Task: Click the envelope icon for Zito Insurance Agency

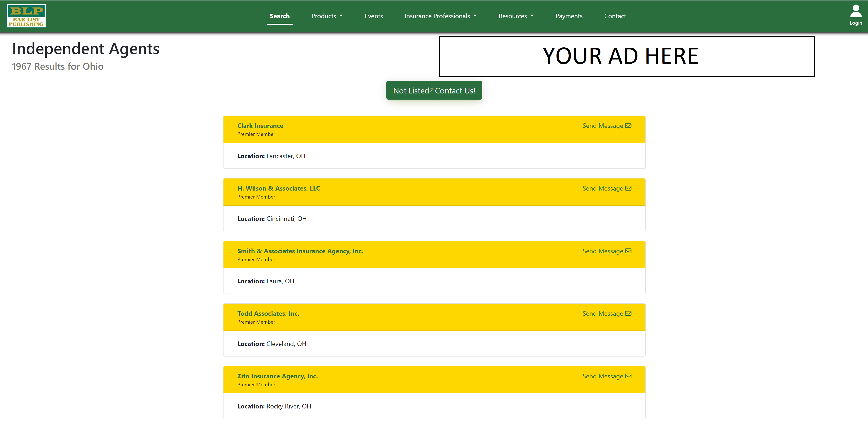Action: pyautogui.click(x=628, y=376)
